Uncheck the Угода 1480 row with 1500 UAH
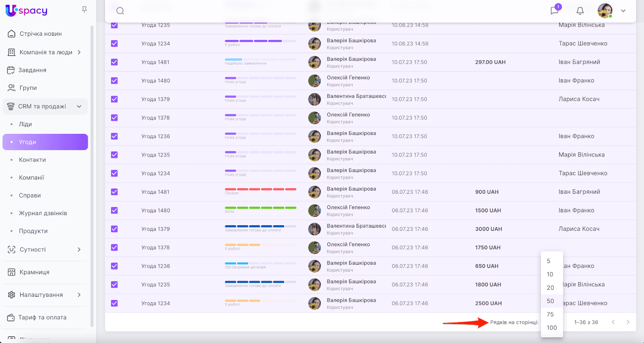 point(114,210)
